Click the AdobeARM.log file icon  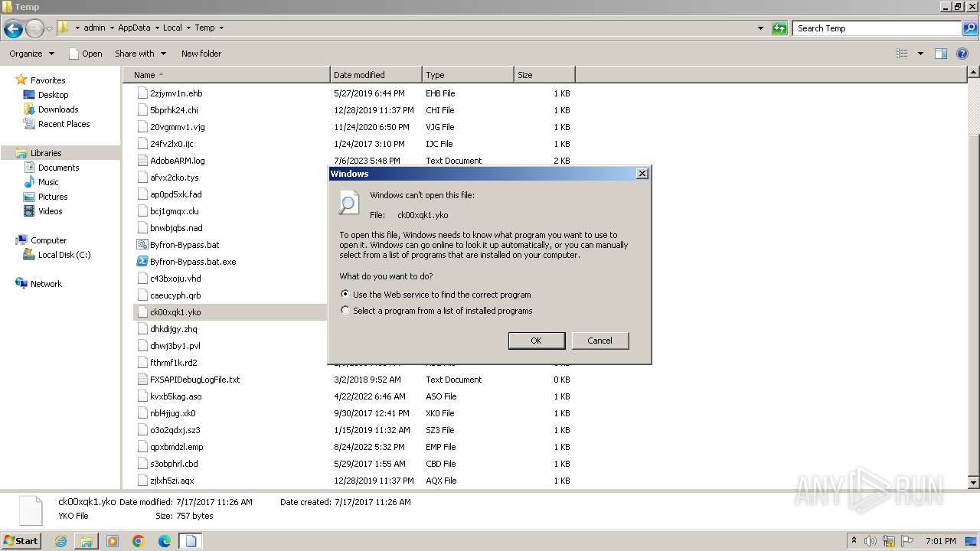(x=142, y=161)
